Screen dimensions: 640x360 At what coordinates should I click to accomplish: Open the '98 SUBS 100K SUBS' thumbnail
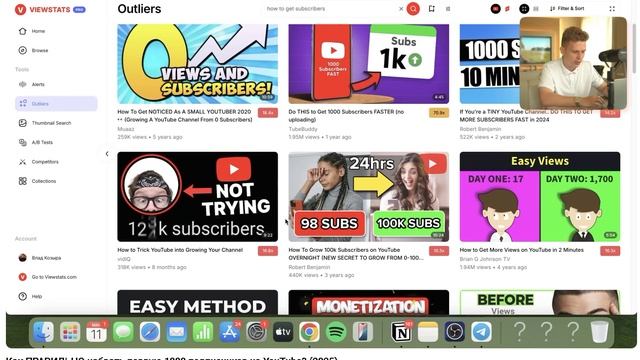pyautogui.click(x=369, y=197)
